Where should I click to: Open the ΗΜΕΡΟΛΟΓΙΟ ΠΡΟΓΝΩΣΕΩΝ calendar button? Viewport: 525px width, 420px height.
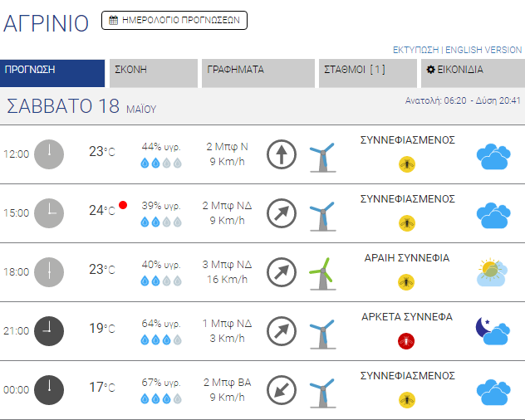(174, 20)
